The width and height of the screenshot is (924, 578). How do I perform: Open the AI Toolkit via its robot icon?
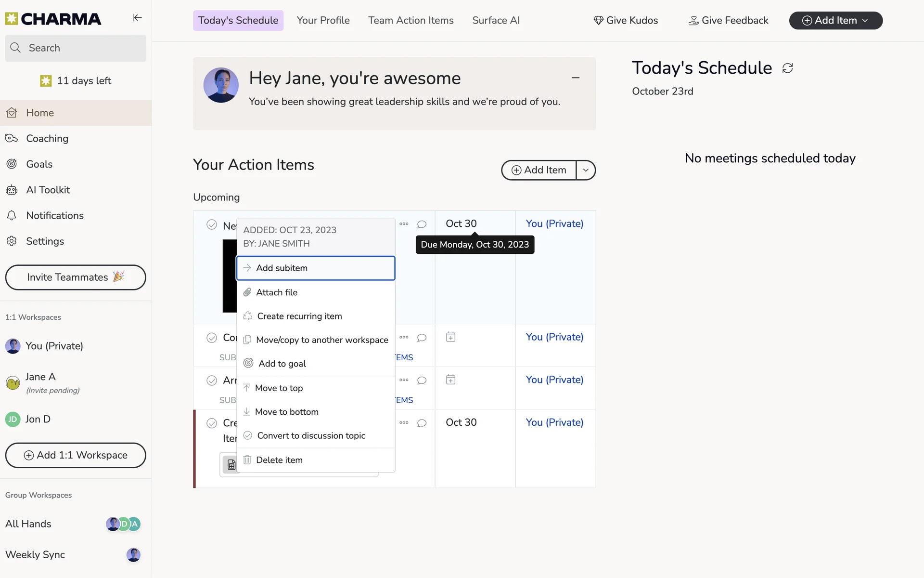click(12, 190)
